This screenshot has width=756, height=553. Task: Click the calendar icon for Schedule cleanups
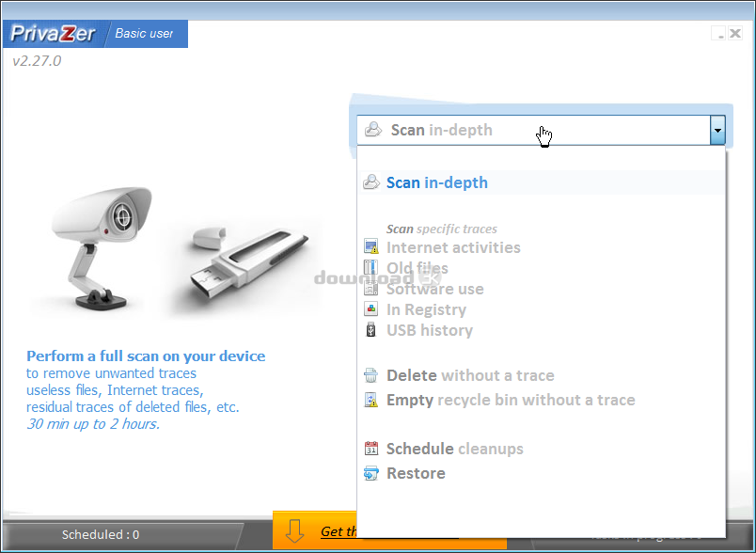(370, 449)
